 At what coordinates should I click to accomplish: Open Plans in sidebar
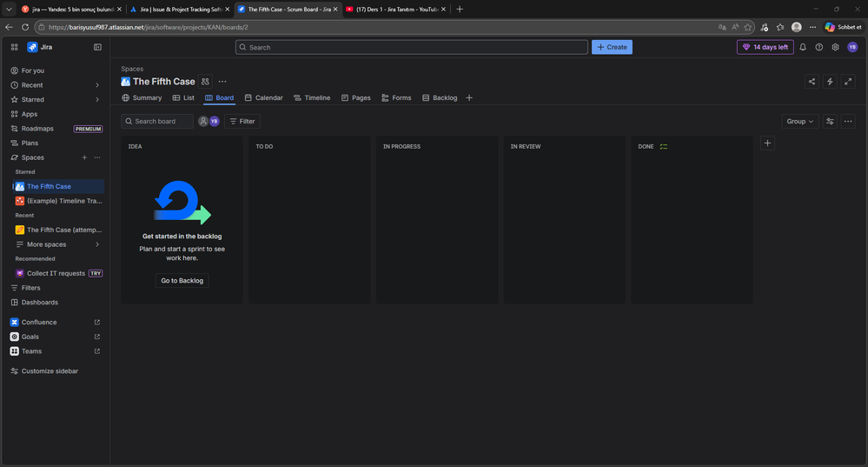pos(56,143)
